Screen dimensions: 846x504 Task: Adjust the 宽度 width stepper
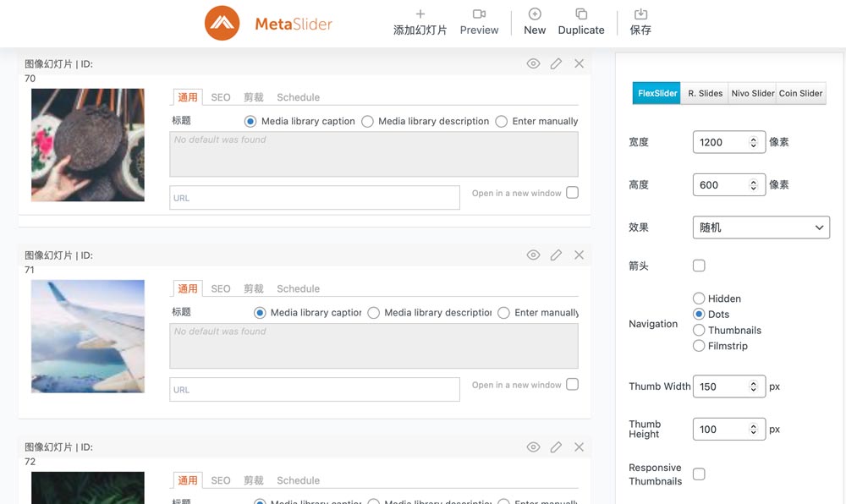coord(753,142)
